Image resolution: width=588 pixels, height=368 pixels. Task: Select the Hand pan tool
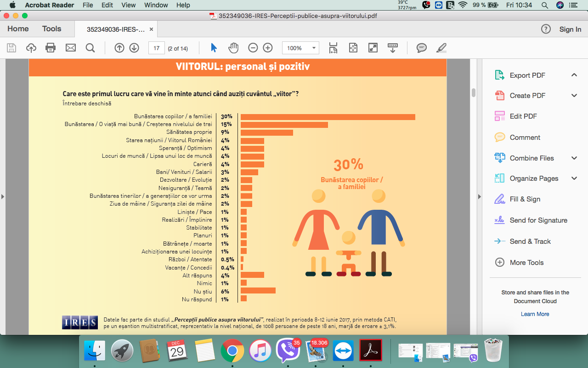point(234,48)
